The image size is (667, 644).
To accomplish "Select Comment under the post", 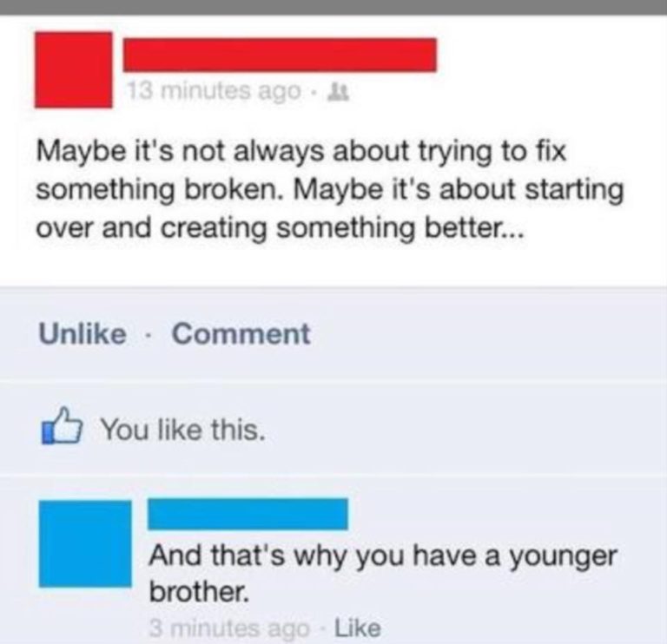I will click(x=241, y=333).
